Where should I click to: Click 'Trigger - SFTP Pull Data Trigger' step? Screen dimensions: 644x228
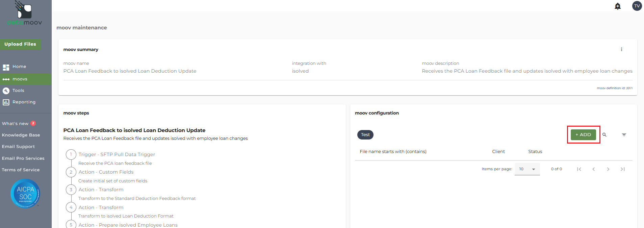click(117, 154)
